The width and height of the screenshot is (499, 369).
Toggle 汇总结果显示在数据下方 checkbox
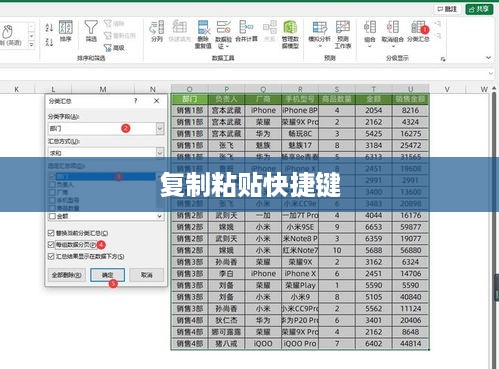tap(51, 256)
